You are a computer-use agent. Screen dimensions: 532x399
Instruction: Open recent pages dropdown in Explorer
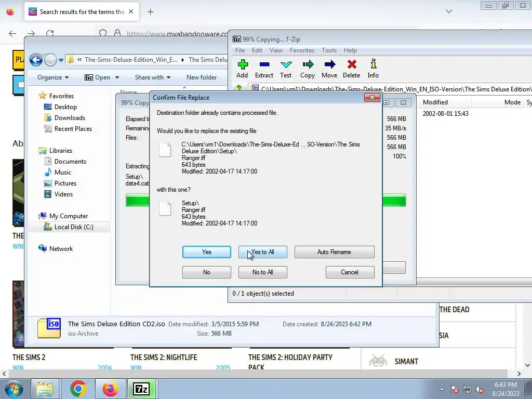(x=61, y=60)
